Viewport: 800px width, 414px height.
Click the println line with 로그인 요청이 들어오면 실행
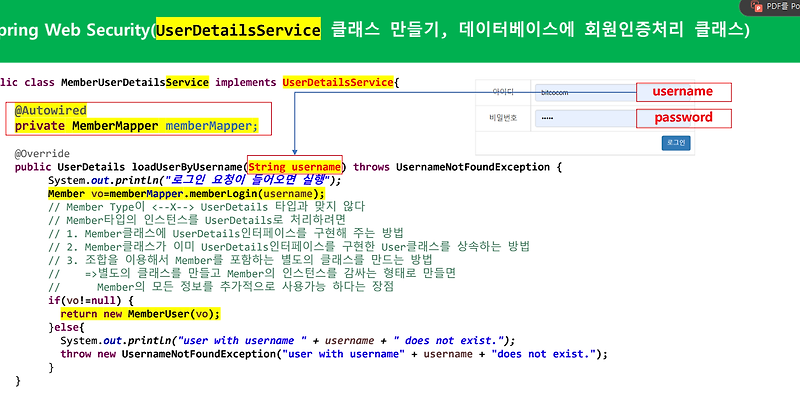pos(194,180)
